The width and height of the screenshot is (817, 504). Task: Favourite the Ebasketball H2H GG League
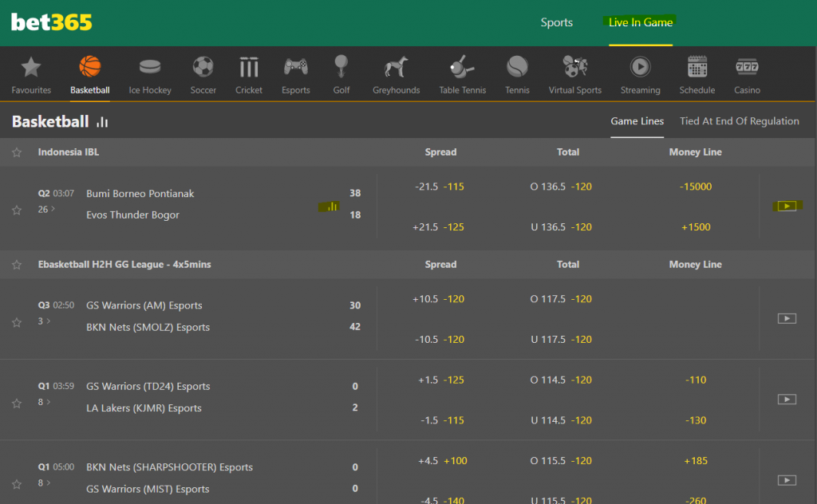coord(17,265)
